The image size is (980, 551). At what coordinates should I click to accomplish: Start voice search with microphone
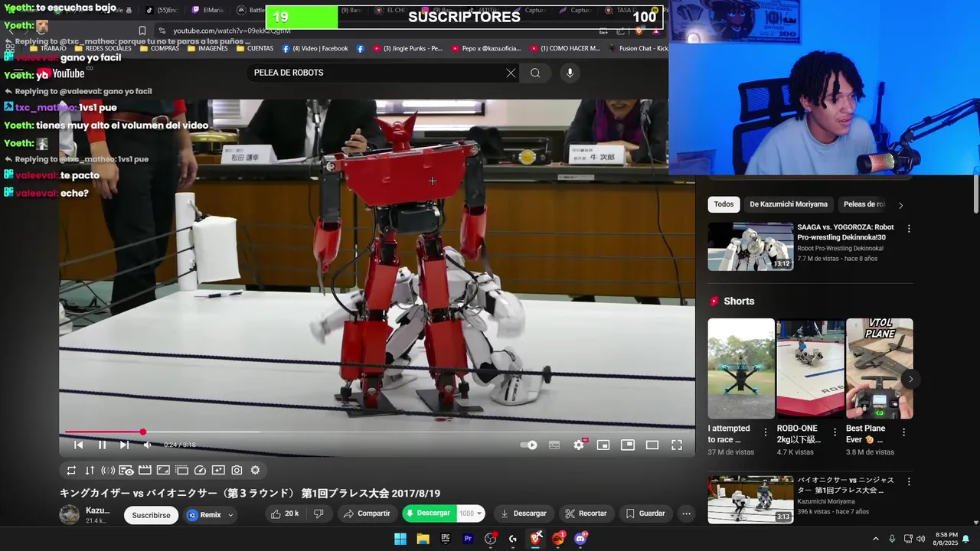pyautogui.click(x=570, y=73)
